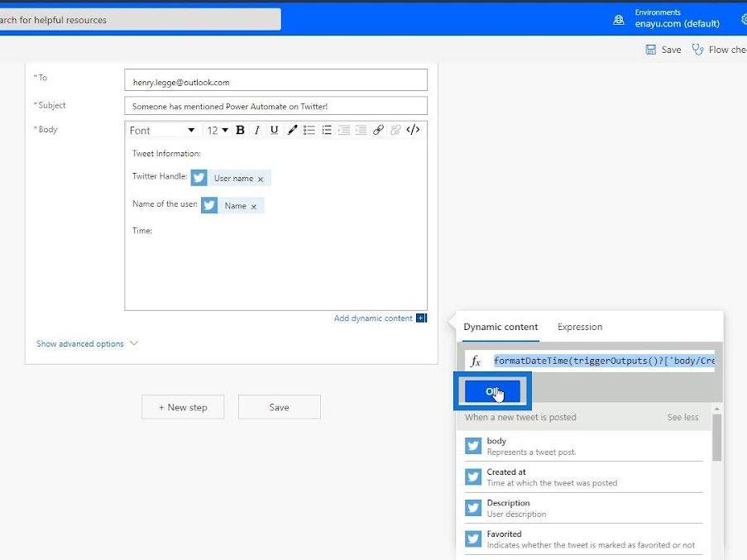The width and height of the screenshot is (747, 560).
Task: Click the Twitter icon on Name token
Action: pyautogui.click(x=209, y=205)
